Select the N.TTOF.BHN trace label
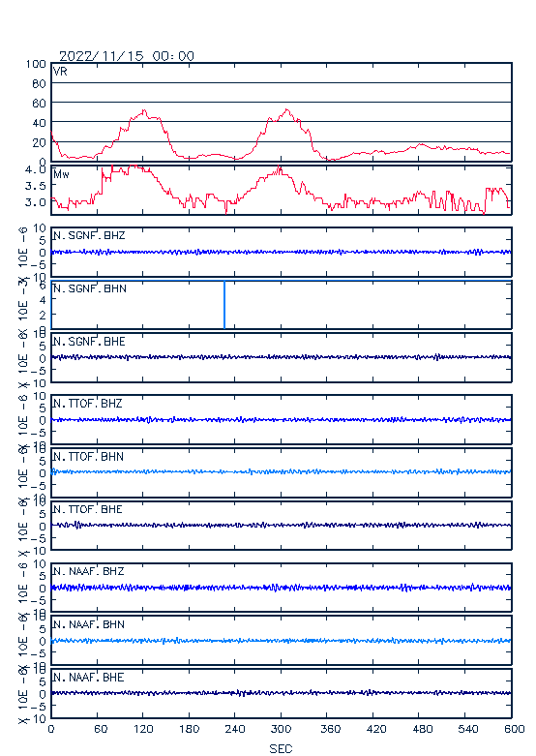The height and width of the screenshot is (756, 536). (x=88, y=456)
